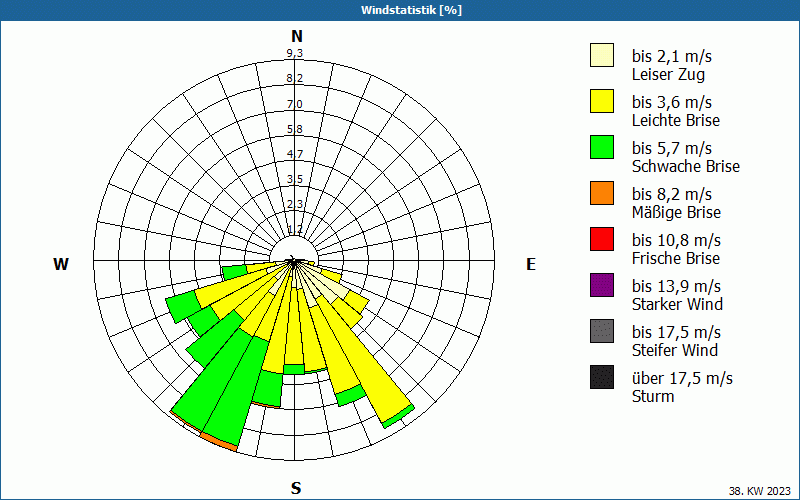Click the '3,5' ring scale value
This screenshot has height=500, width=800.
click(x=294, y=179)
